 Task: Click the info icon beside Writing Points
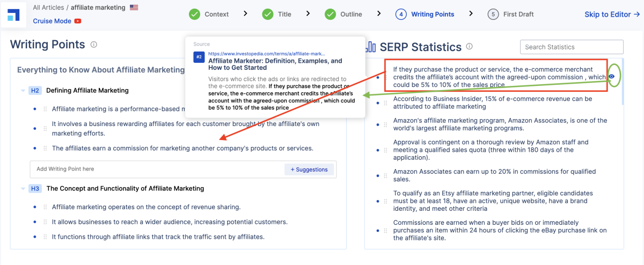(x=94, y=45)
